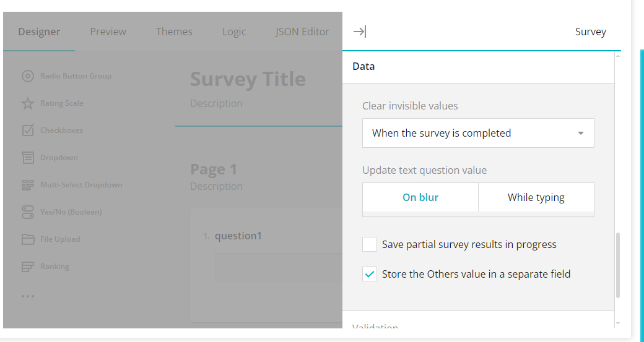Collapse the property panel with the arrow icon

pyautogui.click(x=359, y=32)
